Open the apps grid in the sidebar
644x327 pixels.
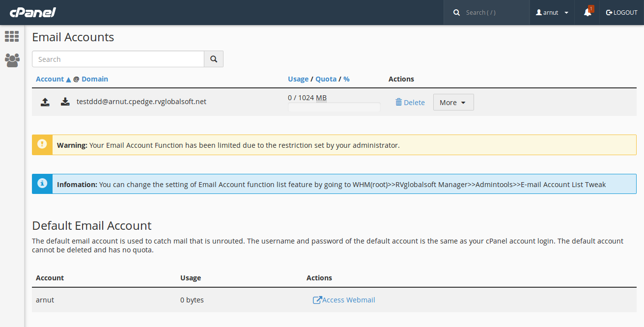tap(12, 36)
